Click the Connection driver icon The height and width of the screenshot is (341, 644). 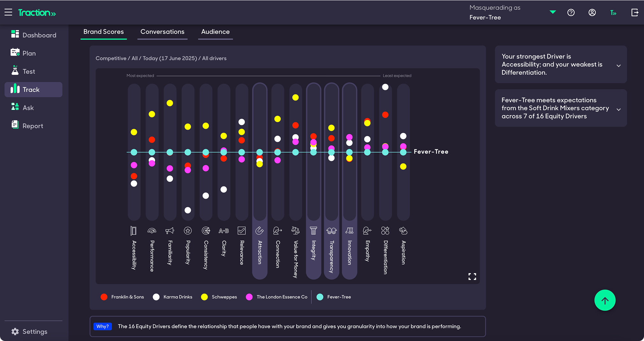tap(278, 231)
